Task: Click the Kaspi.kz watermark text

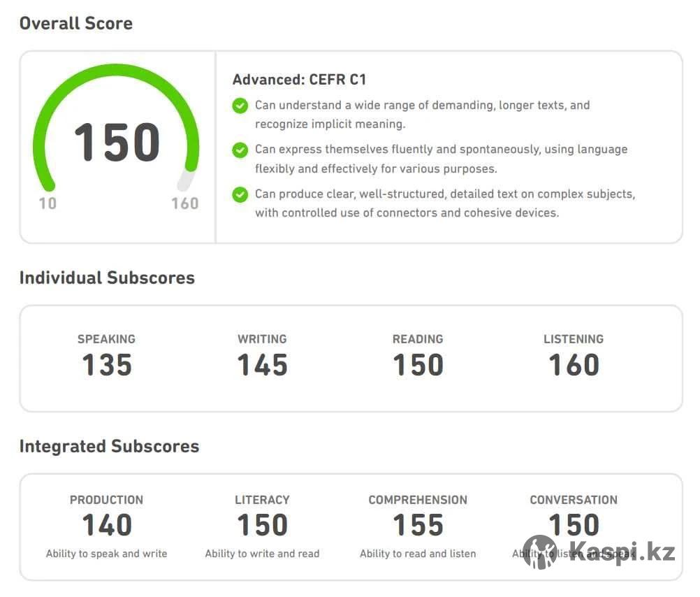Action: (x=620, y=552)
